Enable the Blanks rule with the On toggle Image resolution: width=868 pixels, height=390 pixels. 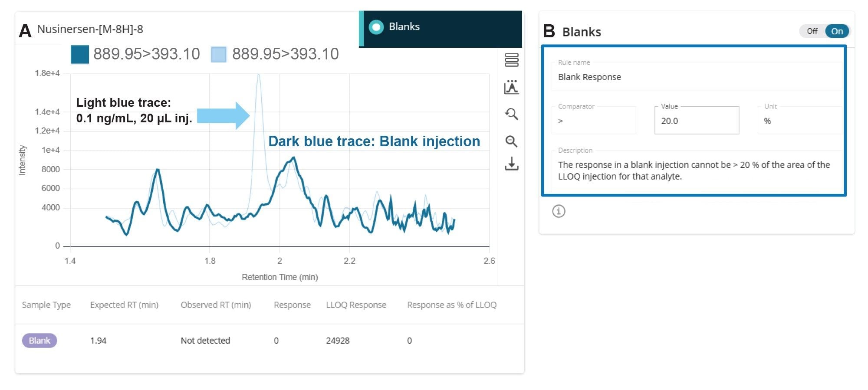pos(837,31)
